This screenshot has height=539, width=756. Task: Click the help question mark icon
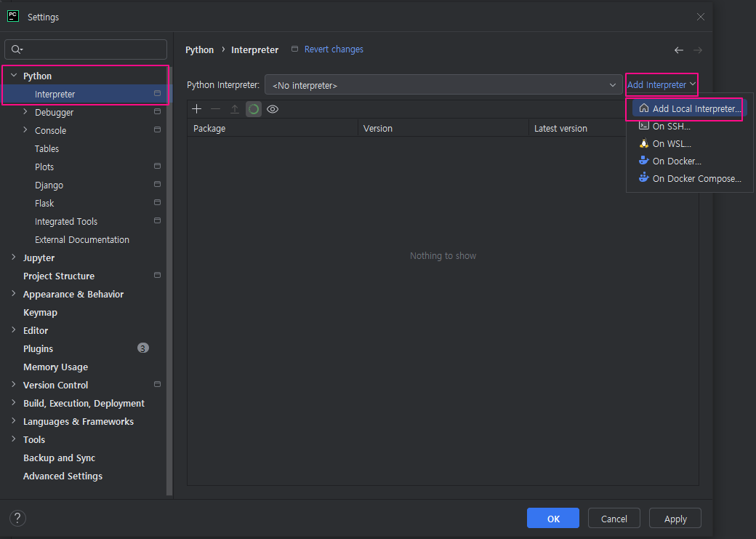18,518
